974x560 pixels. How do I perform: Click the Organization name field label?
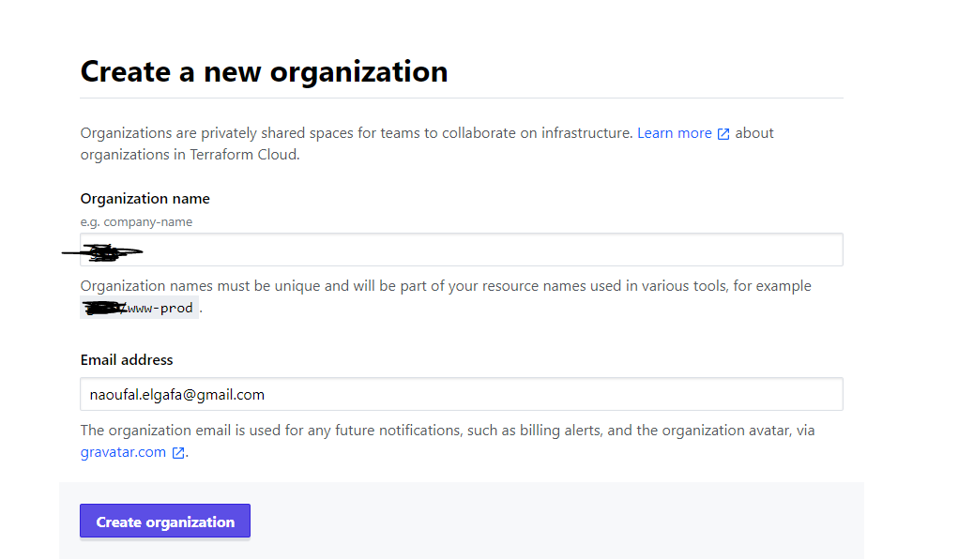point(145,198)
